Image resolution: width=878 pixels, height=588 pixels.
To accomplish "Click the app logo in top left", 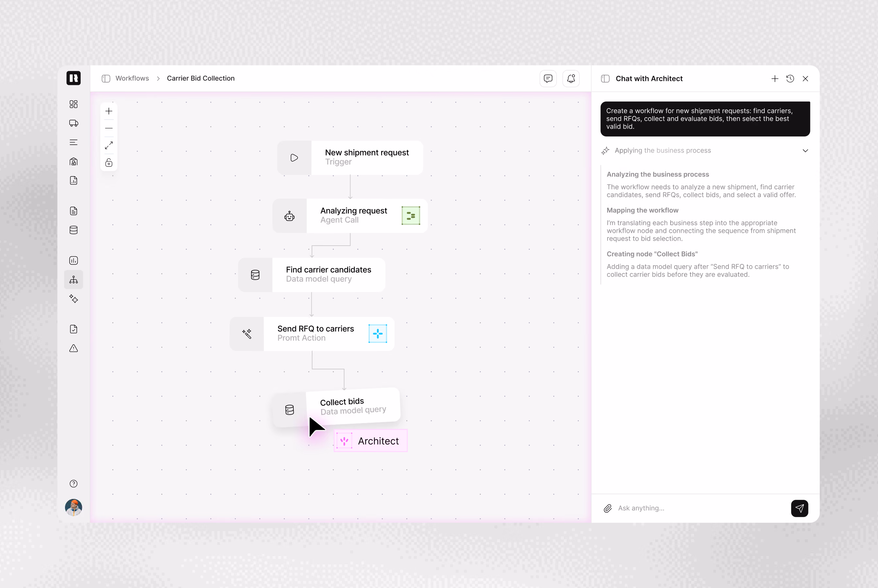I will tap(73, 78).
